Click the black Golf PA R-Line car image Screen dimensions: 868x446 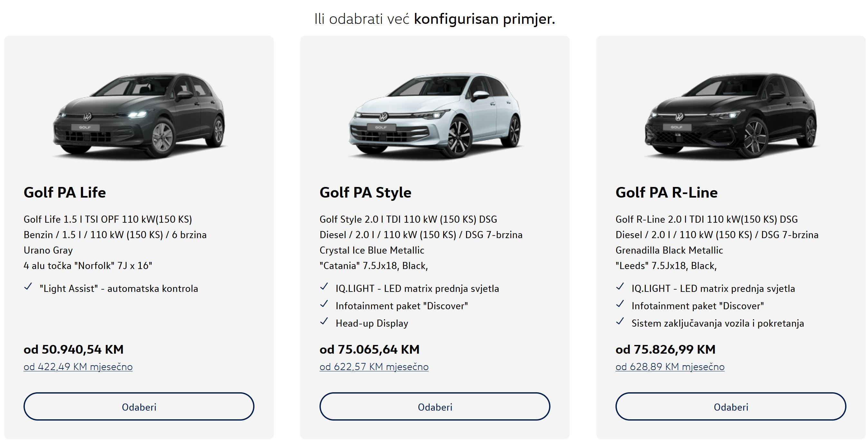coord(731,116)
